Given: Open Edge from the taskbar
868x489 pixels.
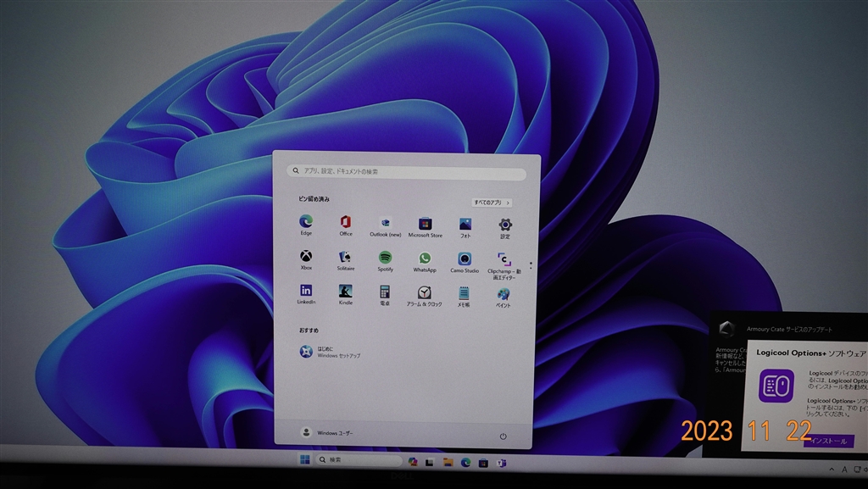Looking at the screenshot, I should click(465, 463).
